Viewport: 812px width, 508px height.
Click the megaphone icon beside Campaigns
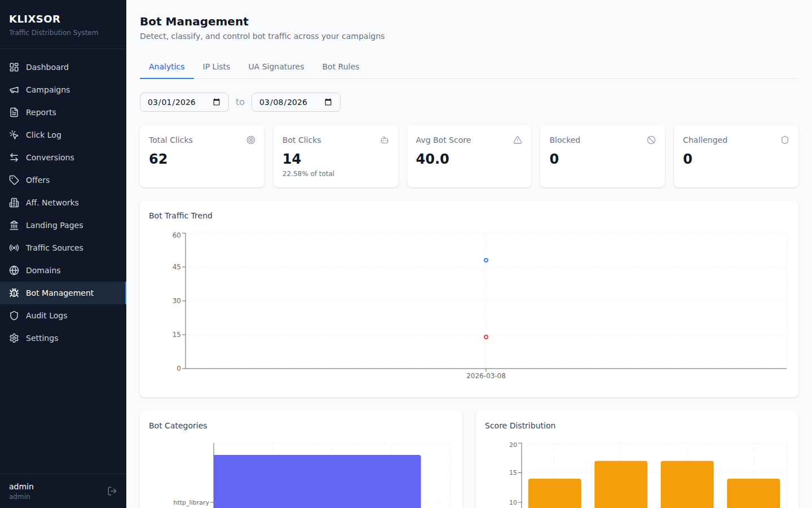(x=13, y=89)
